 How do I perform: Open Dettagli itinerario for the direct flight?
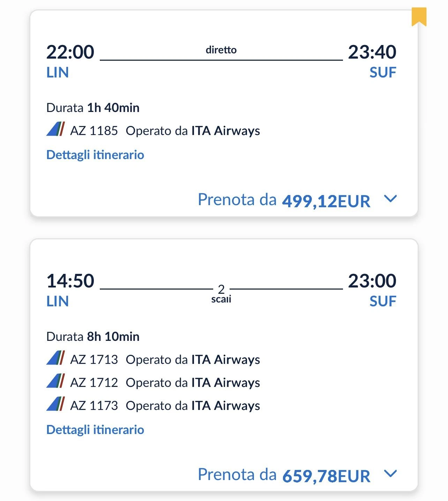click(x=95, y=155)
